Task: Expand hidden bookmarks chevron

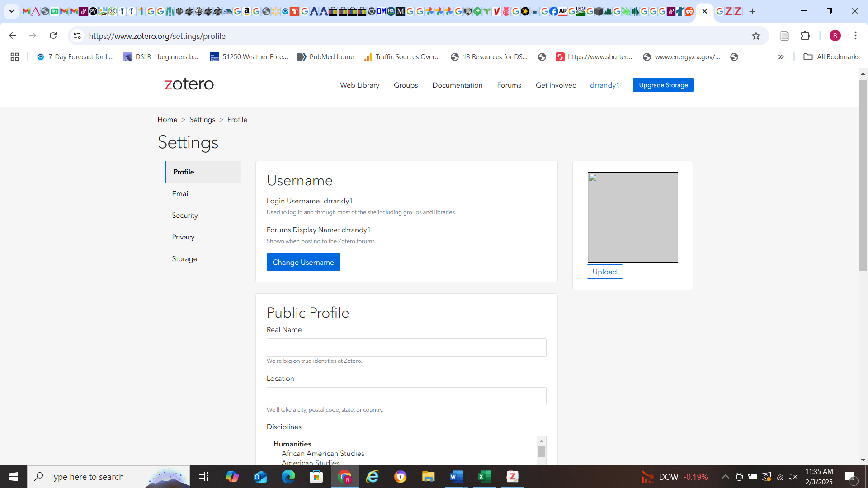Action: coord(781,57)
